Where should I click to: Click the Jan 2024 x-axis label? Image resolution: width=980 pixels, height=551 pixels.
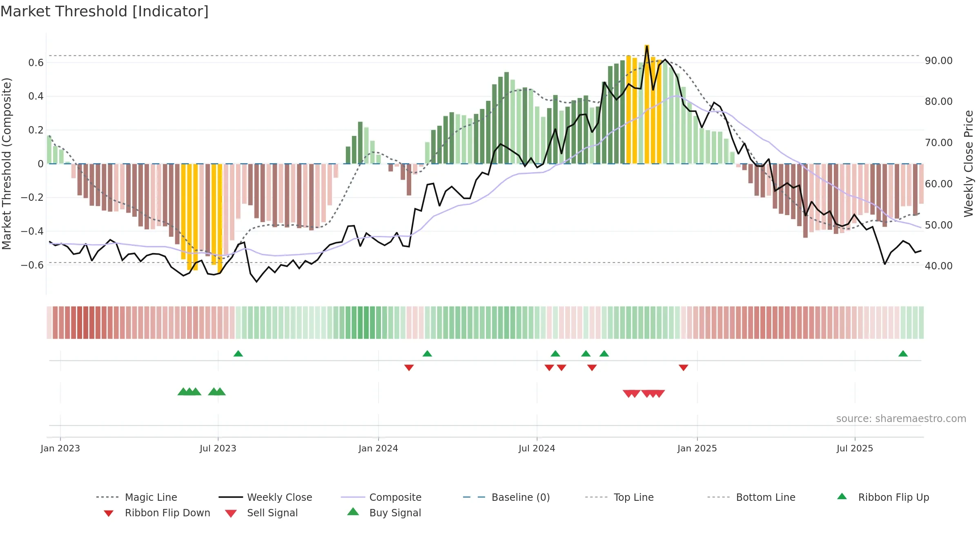coord(378,448)
